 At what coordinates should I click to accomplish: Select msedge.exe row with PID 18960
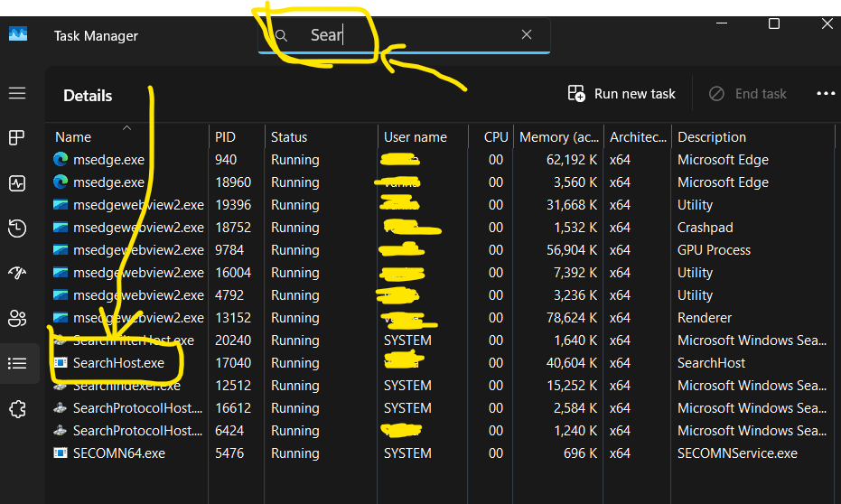440,182
